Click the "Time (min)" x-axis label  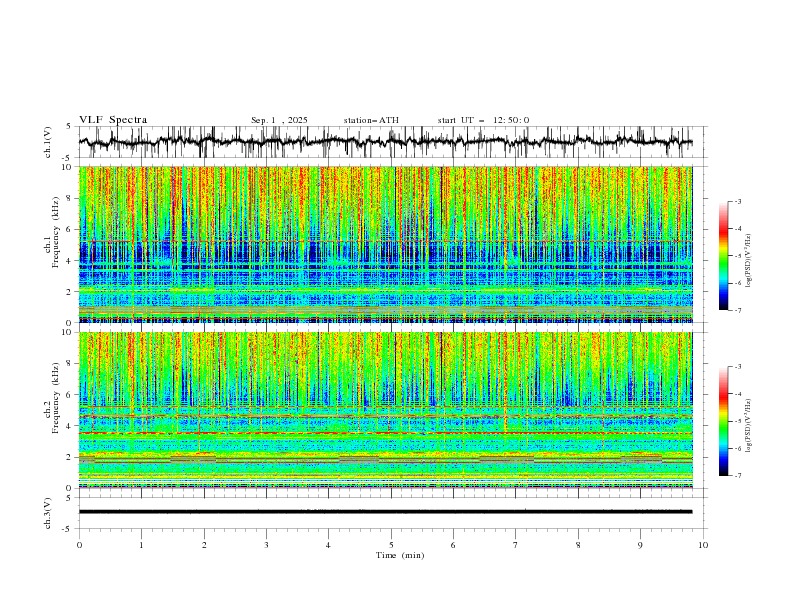pos(400,555)
